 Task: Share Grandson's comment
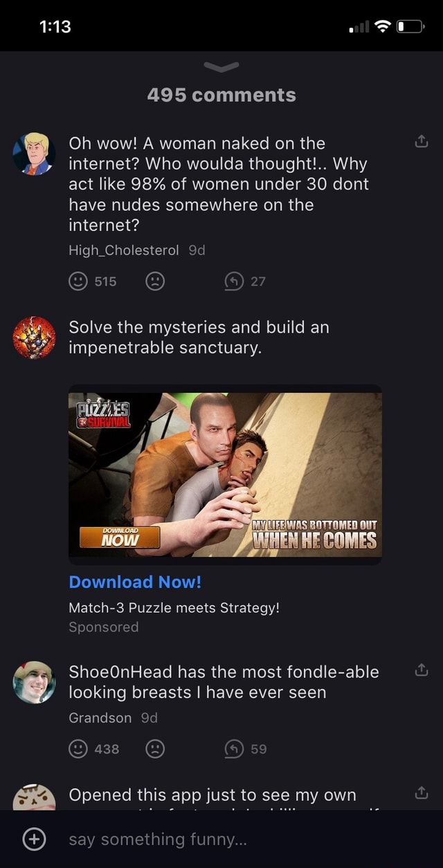point(422,670)
